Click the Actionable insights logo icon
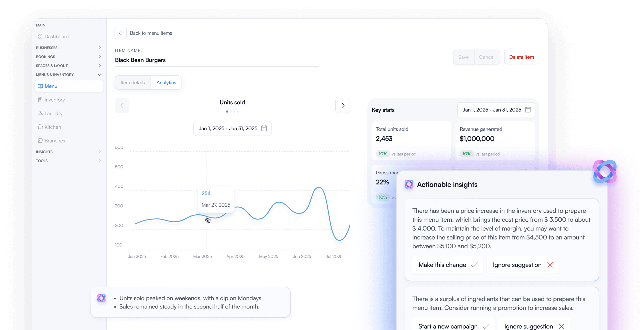The image size is (644, 330). pyautogui.click(x=409, y=185)
